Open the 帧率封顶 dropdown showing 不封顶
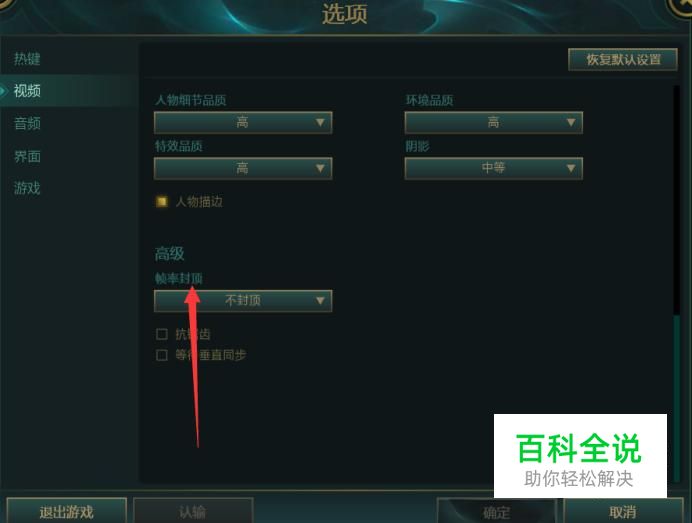Screen dimensions: 692x523 243,301
